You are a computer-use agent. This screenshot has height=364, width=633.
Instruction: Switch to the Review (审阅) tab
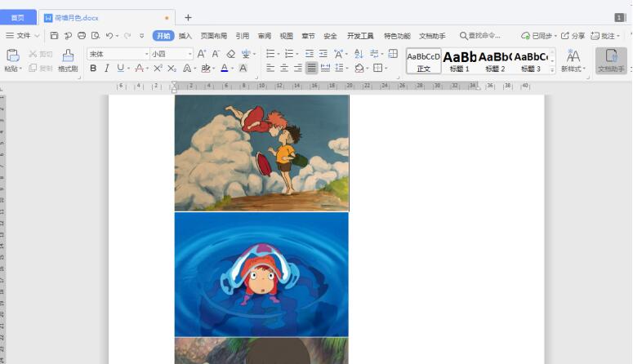click(x=265, y=36)
